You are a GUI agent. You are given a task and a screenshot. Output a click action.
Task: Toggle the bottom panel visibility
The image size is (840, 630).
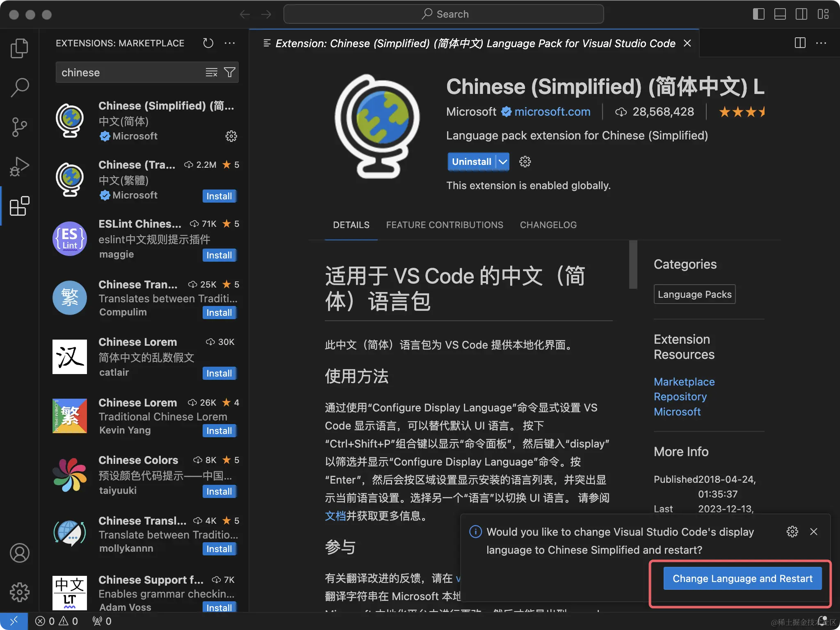(779, 14)
